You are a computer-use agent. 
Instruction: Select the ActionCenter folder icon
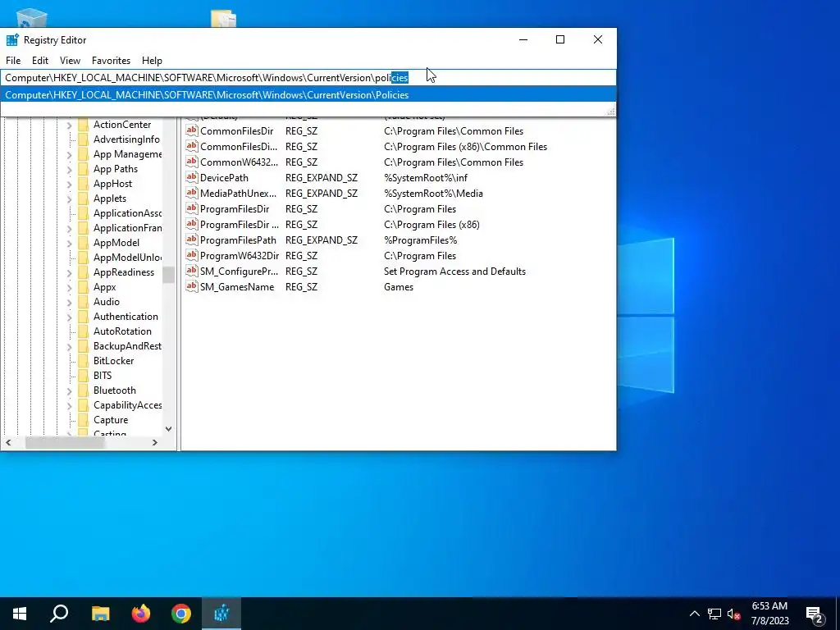pos(83,125)
